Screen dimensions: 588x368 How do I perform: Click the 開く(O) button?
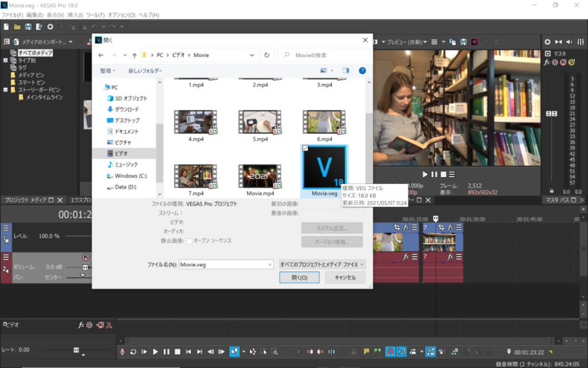click(299, 278)
